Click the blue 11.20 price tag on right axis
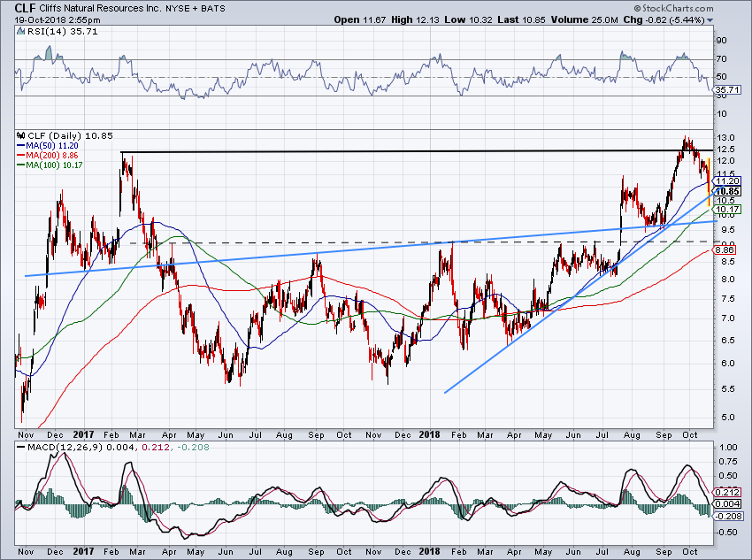 point(728,181)
